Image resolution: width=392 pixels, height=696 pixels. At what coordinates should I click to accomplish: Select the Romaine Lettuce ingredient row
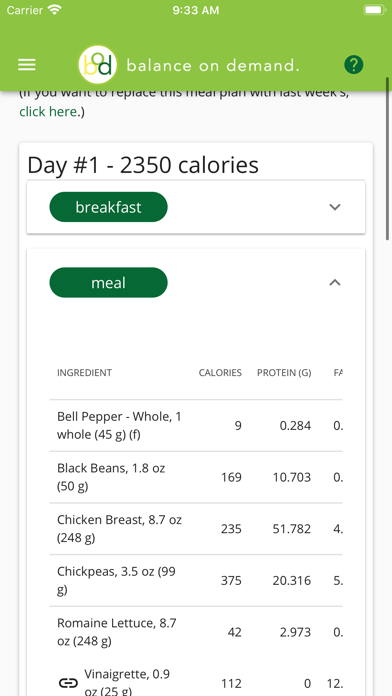(196, 632)
